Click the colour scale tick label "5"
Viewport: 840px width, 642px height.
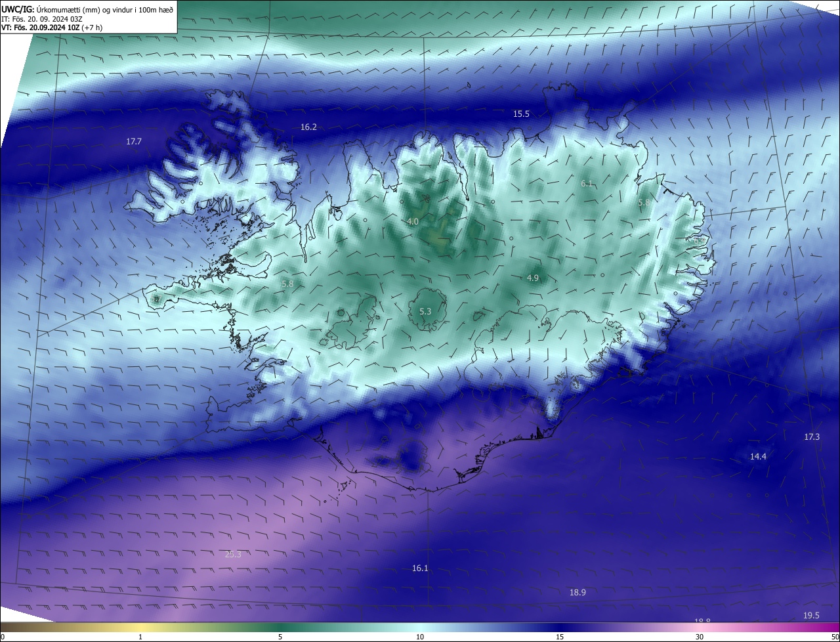point(280,637)
